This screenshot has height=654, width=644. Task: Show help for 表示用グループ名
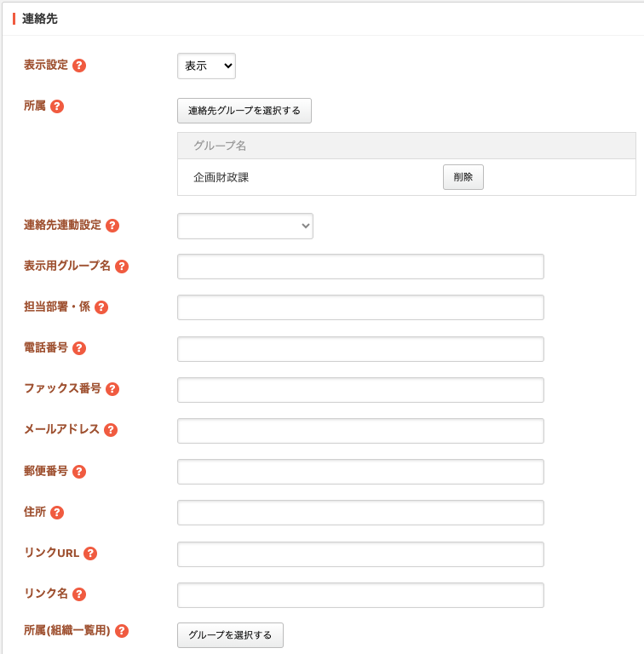122,267
